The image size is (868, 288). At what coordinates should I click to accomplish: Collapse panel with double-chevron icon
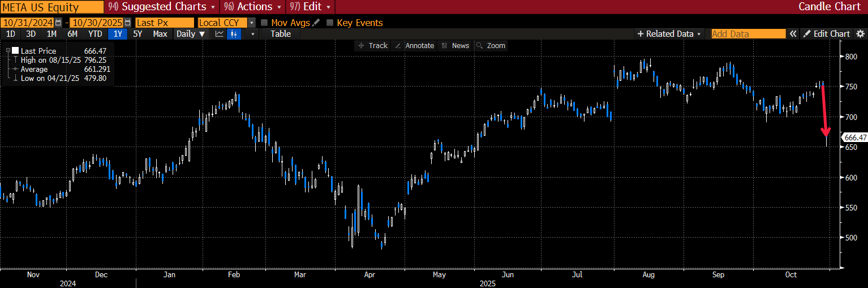[793, 34]
